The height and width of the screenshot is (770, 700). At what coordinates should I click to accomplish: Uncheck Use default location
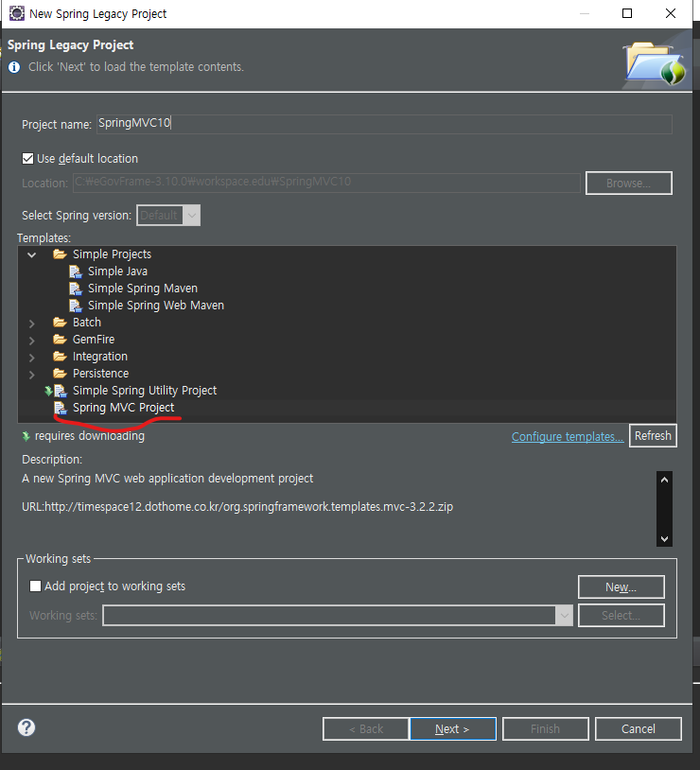click(28, 159)
